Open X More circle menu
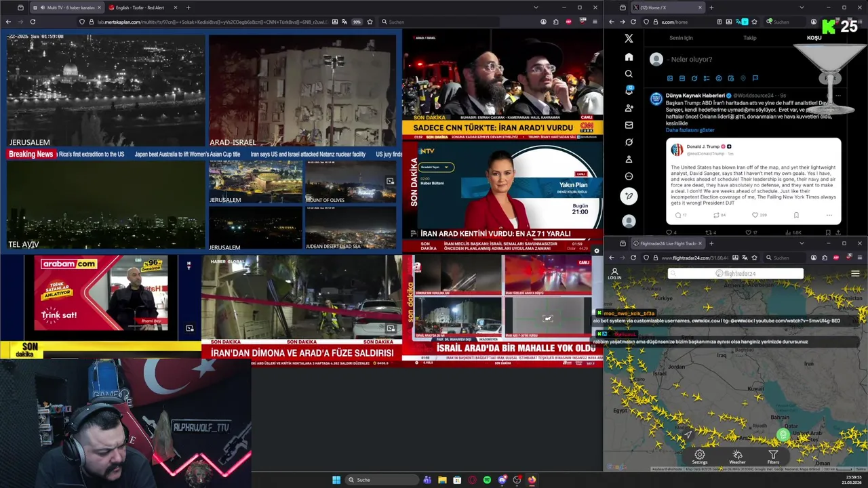 click(629, 176)
